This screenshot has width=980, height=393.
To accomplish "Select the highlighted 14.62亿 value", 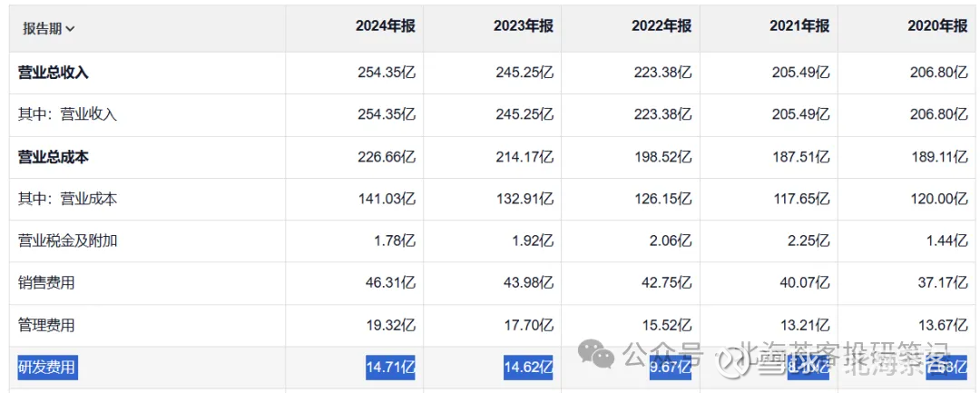I will pos(527,368).
